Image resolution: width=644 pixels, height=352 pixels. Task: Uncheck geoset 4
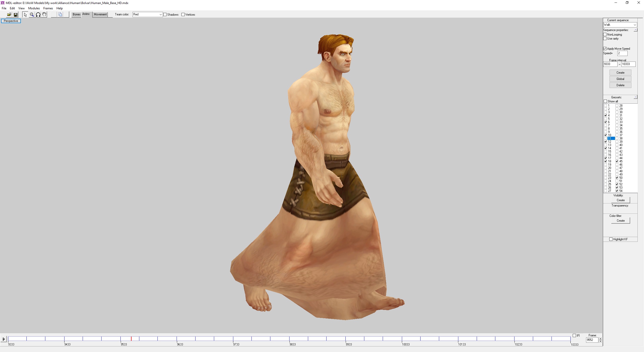606,115
